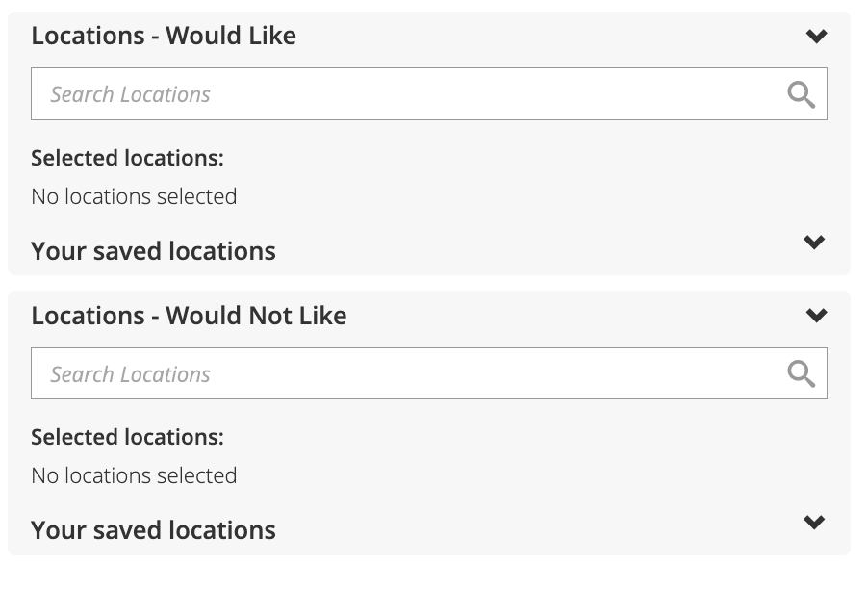Click the magnifier icon in Would Not Like search
Screen dimensions: 868x589
click(801, 373)
